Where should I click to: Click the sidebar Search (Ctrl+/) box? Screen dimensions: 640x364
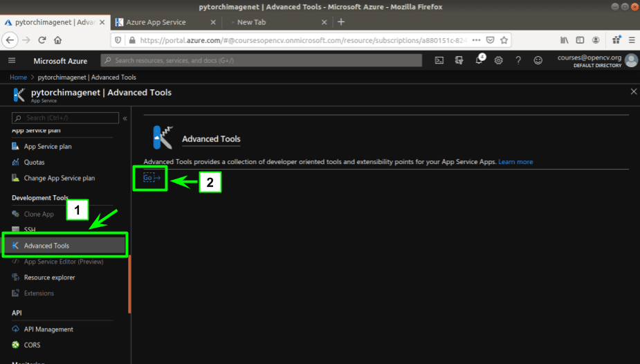coord(65,118)
